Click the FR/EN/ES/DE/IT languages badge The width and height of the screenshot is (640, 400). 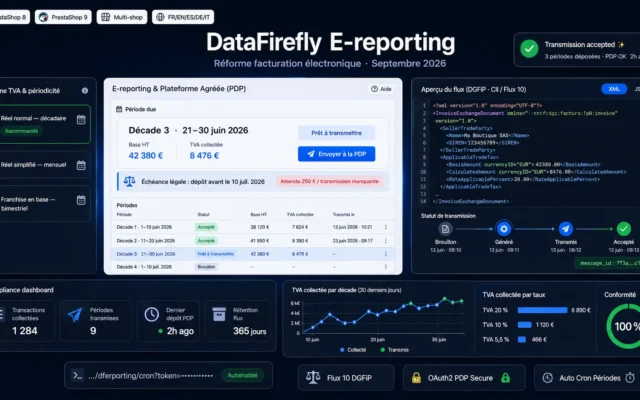183,17
